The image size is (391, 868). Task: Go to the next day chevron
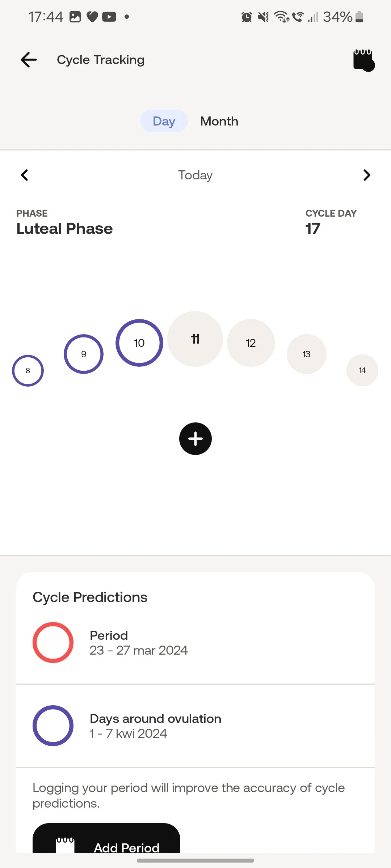tap(367, 175)
